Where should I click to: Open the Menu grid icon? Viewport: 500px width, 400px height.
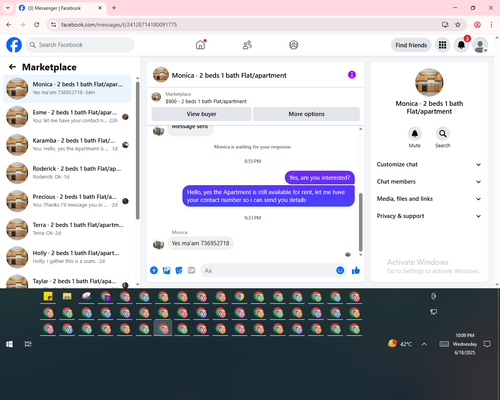[442, 45]
